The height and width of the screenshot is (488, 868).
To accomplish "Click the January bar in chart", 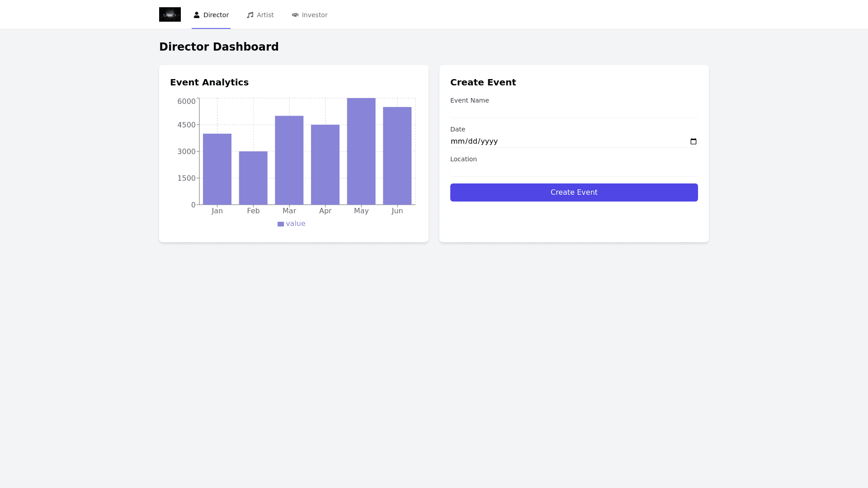I will coord(217,169).
